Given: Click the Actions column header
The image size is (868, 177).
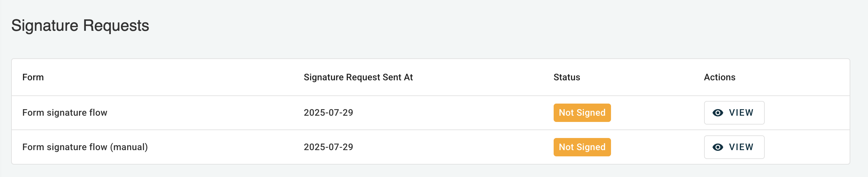Looking at the screenshot, I should coord(720,77).
